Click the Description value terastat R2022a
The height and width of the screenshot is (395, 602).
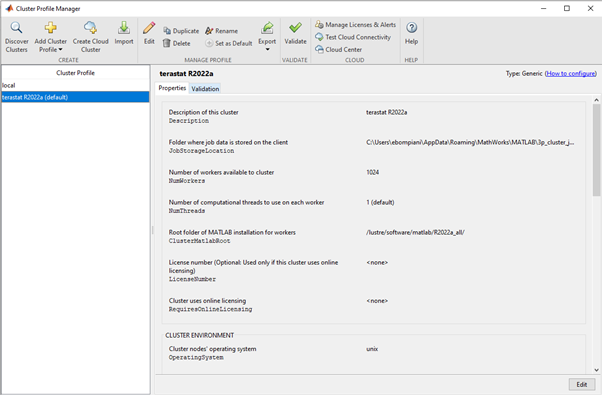point(387,112)
